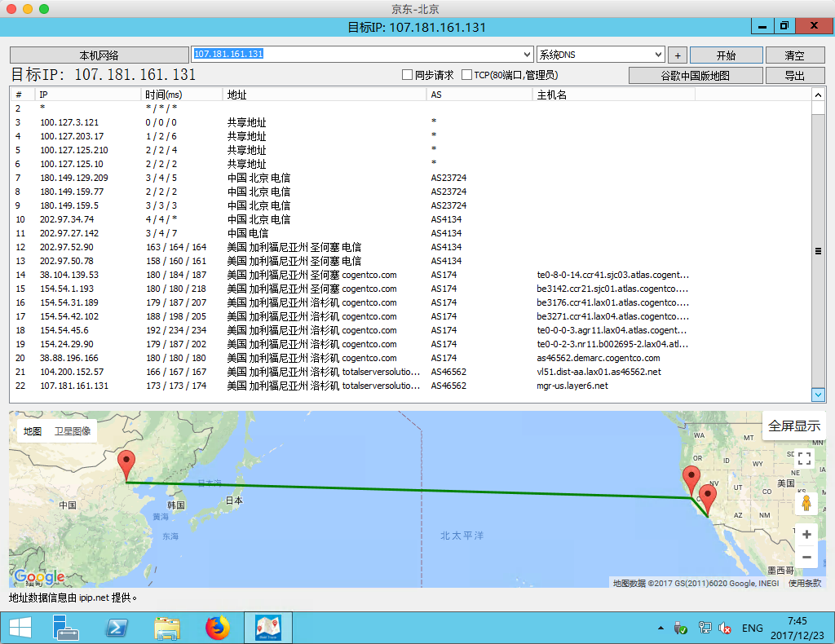Click yellow macOS minimize dot

[28, 9]
